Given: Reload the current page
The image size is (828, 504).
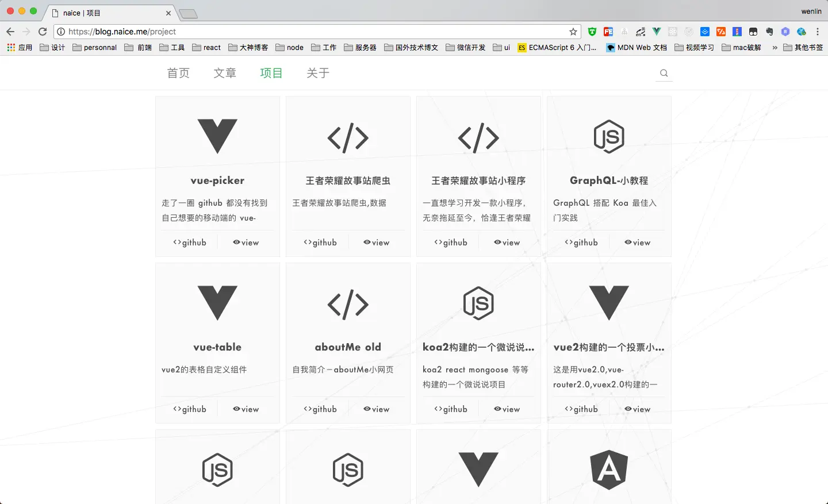Looking at the screenshot, I should click(43, 32).
